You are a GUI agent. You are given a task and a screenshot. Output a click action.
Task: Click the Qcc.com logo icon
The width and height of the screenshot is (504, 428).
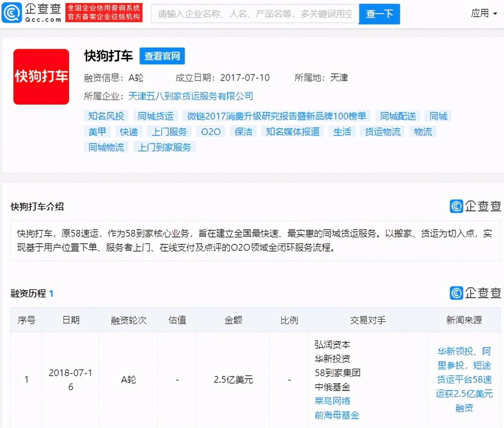point(12,13)
